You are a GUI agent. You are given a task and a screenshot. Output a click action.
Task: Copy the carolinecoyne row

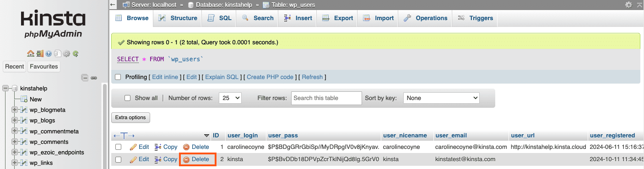(x=166, y=147)
